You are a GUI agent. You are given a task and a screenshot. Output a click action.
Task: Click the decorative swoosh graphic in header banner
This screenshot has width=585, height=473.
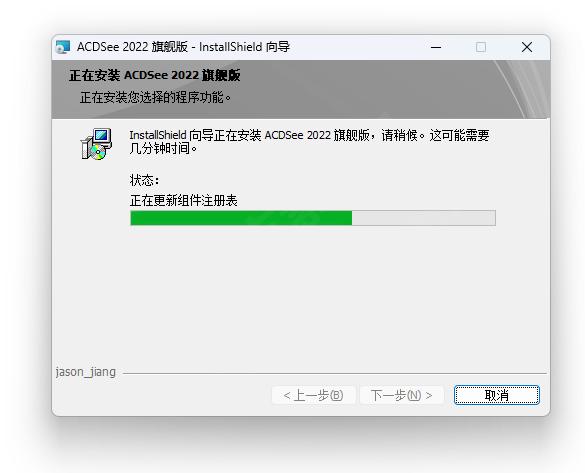[x=522, y=90]
